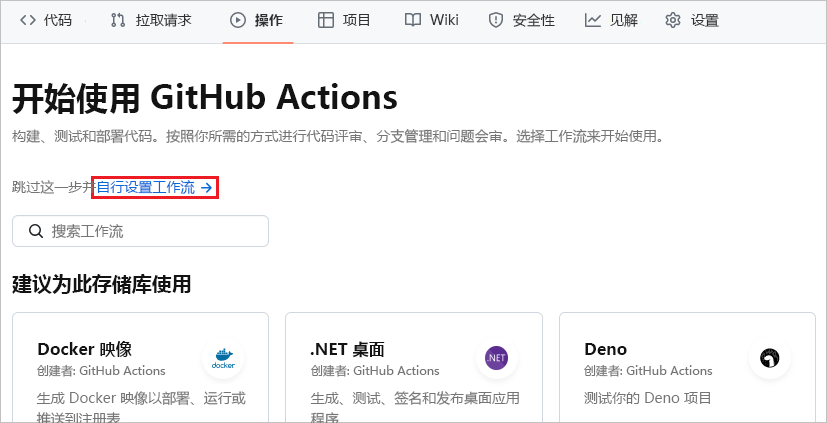Screen dimensions: 827x423
Task: Click the projects table icon
Action: coord(326,21)
